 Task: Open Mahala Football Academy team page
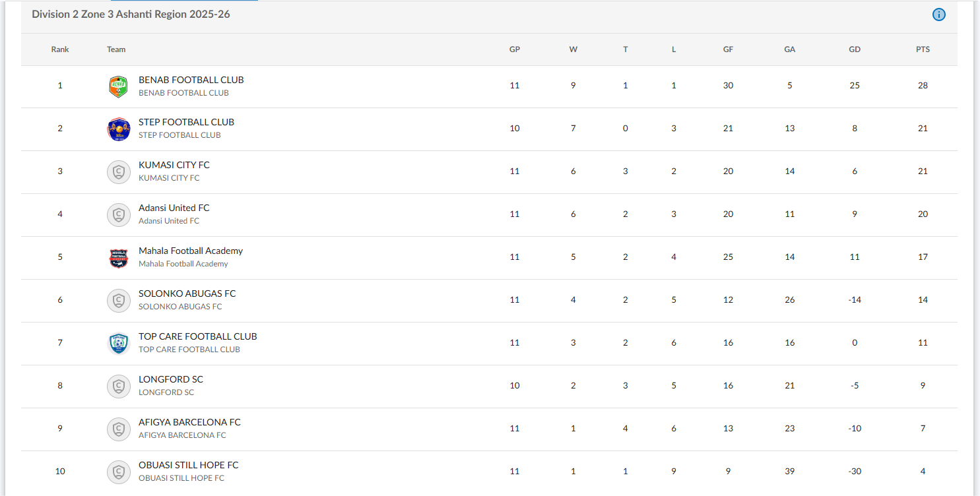tap(190, 251)
